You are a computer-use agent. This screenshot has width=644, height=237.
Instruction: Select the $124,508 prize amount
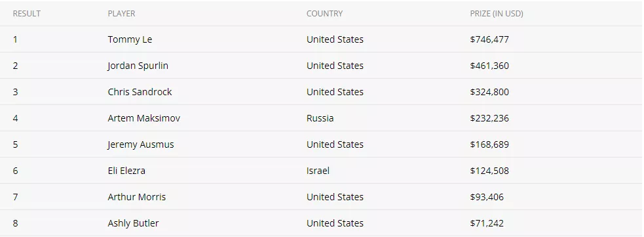coord(489,171)
